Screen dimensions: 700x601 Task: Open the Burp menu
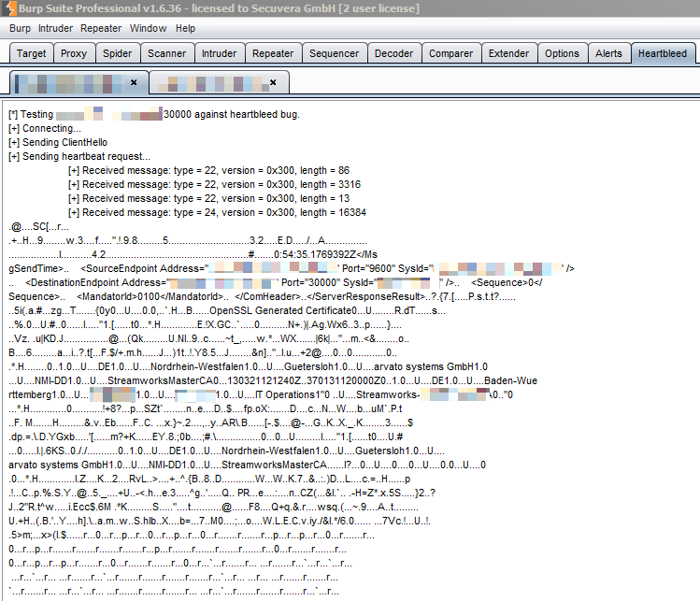coord(20,29)
